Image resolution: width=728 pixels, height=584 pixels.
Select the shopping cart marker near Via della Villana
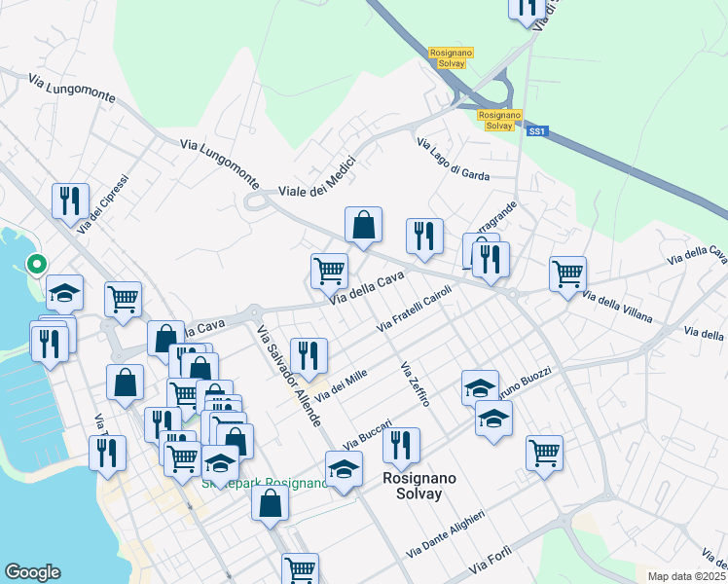[567, 274]
